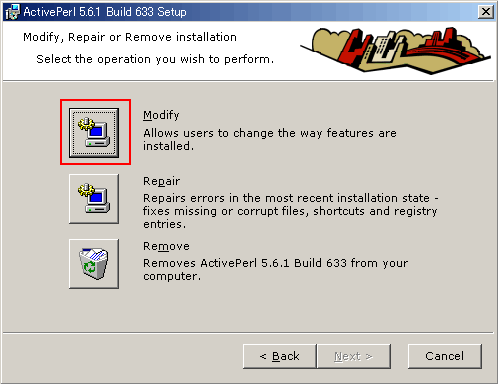Image resolution: width=498 pixels, height=384 pixels.
Task: Click the disabled Next button
Action: coord(354,356)
